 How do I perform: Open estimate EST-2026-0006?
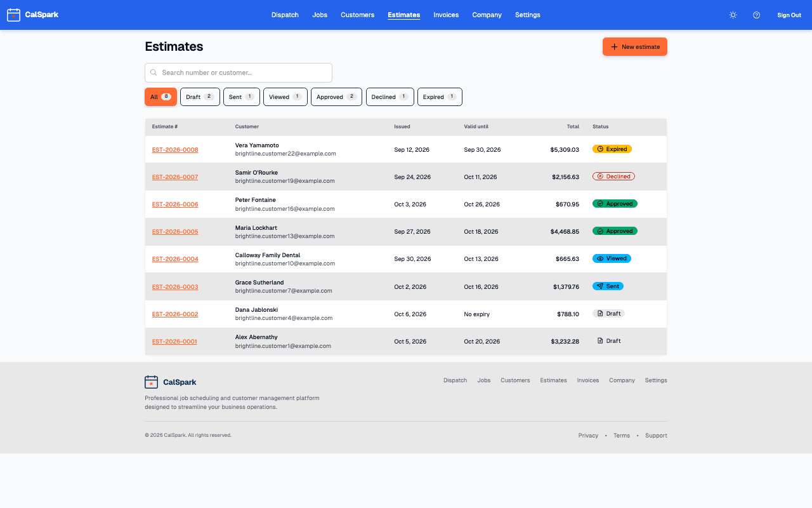pos(175,204)
